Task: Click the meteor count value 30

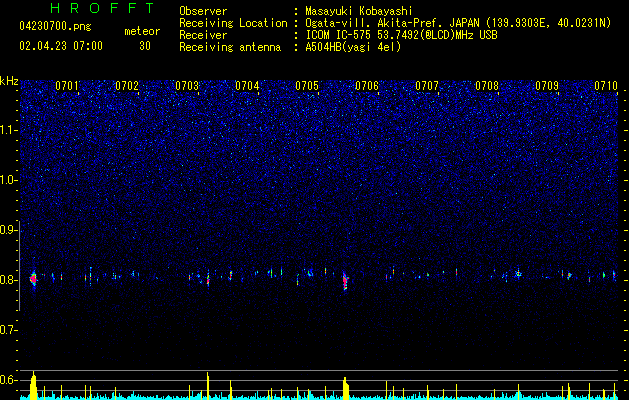Action: pos(145,46)
